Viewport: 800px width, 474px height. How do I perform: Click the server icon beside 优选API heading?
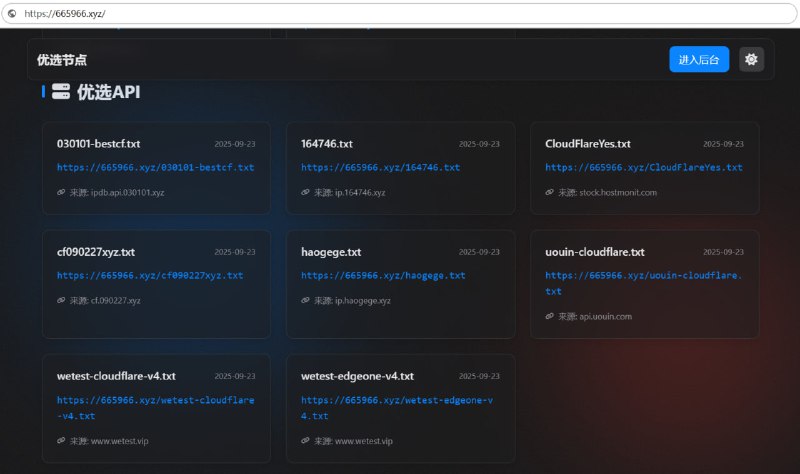pyautogui.click(x=61, y=92)
